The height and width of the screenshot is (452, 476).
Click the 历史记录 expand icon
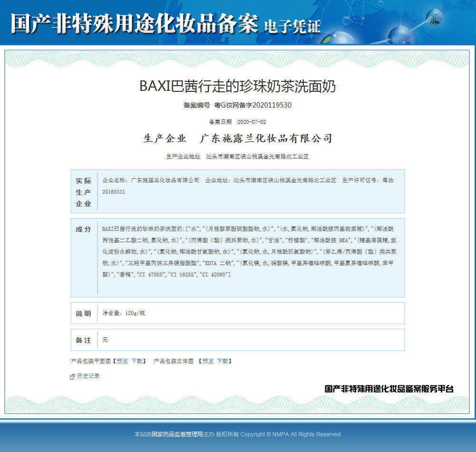pyautogui.click(x=72, y=376)
